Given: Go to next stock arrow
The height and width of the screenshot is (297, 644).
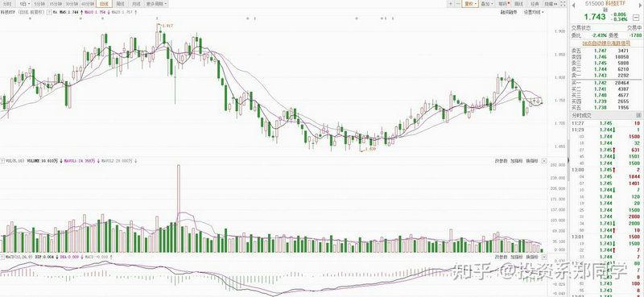Looking at the screenshot, I should [639, 6].
